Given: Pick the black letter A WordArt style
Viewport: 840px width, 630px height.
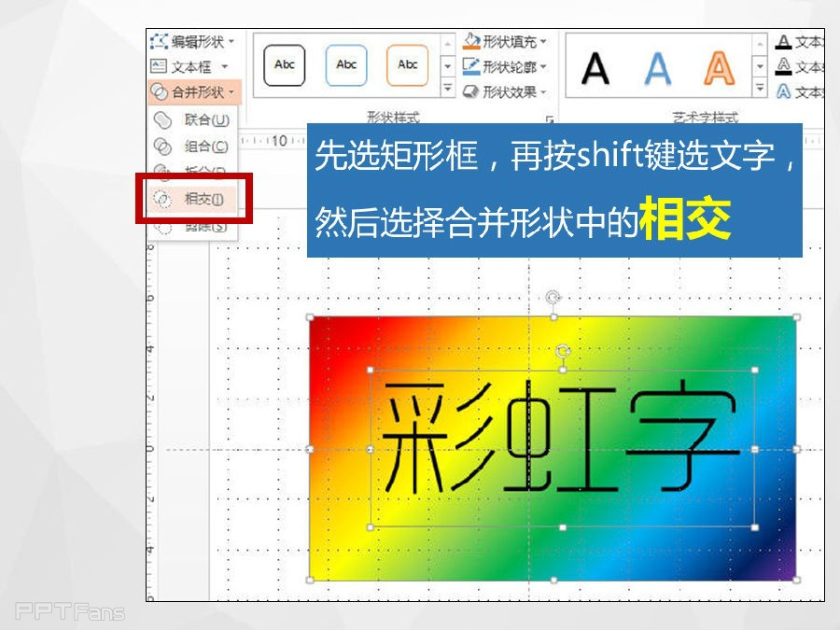Looking at the screenshot, I should [596, 67].
